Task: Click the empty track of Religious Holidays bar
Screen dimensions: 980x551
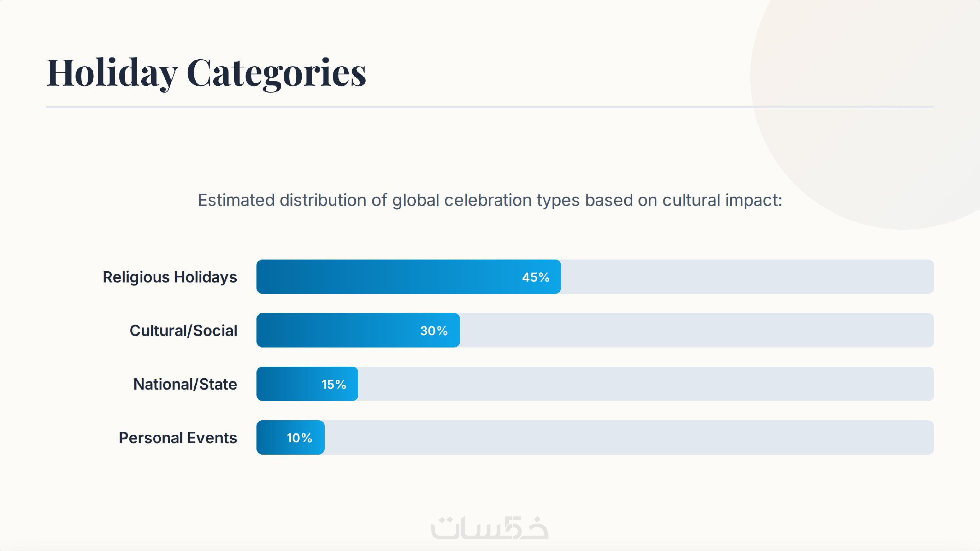Action: [x=746, y=277]
